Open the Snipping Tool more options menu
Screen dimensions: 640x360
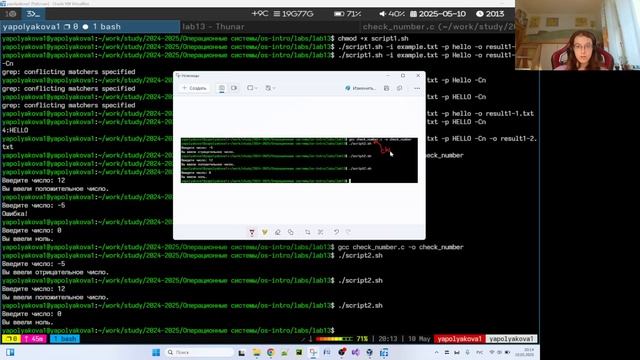pyautogui.click(x=417, y=88)
